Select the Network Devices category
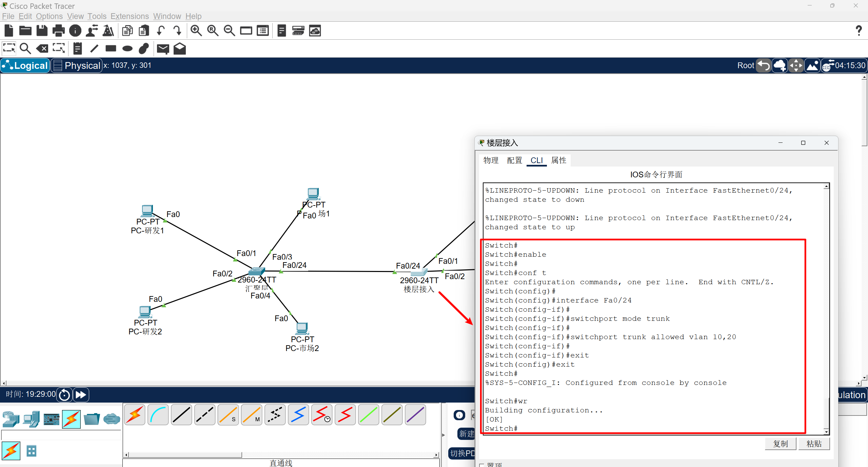 tap(11, 419)
